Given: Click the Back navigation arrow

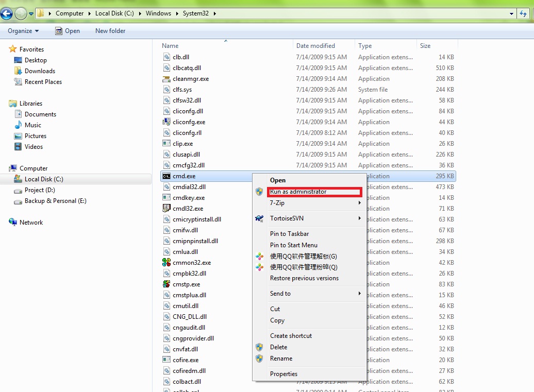Looking at the screenshot, I should 7,13.
